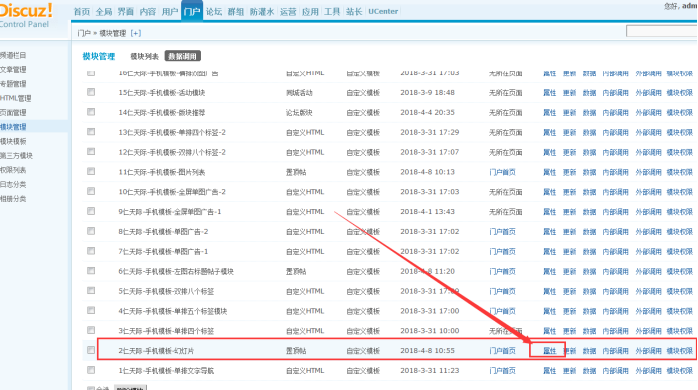Switch to the 站长 navigation tab

(x=354, y=12)
